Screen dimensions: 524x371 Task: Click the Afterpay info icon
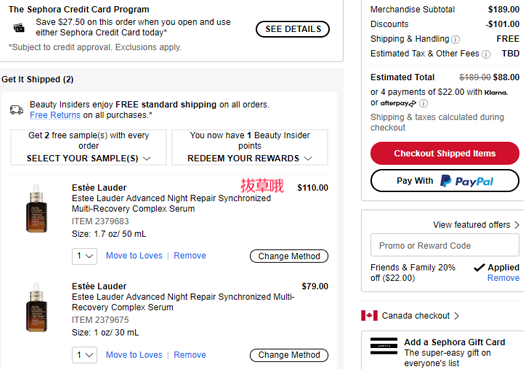(423, 103)
